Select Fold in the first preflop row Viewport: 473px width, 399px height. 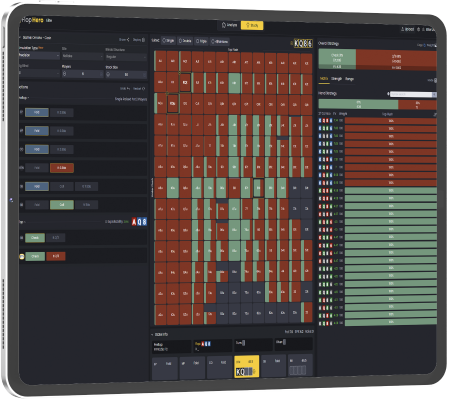(x=37, y=113)
